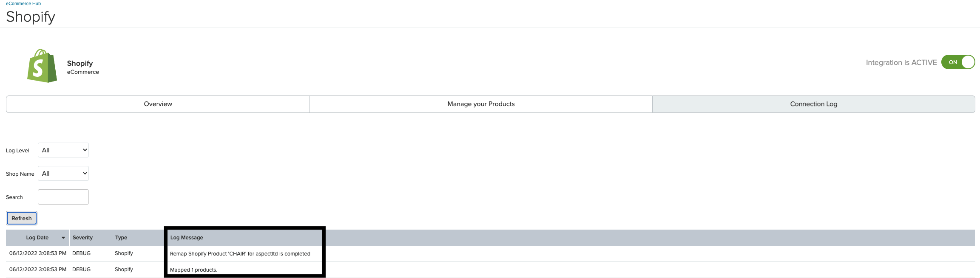This screenshot has width=980, height=278.
Task: Click Shopify type in the Mapped row
Action: pos(124,270)
